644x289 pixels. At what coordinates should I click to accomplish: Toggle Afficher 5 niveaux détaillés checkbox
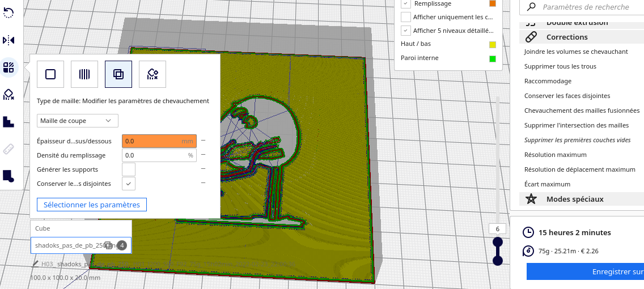[406, 31]
